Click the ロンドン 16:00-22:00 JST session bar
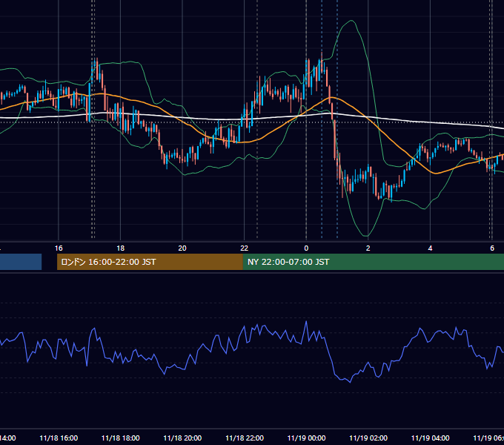 150,262
